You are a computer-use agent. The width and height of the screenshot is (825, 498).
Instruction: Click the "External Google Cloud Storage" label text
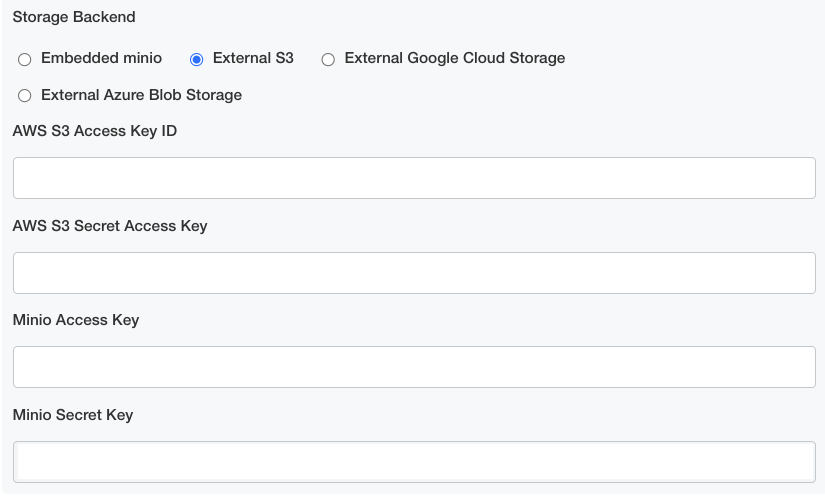point(454,58)
